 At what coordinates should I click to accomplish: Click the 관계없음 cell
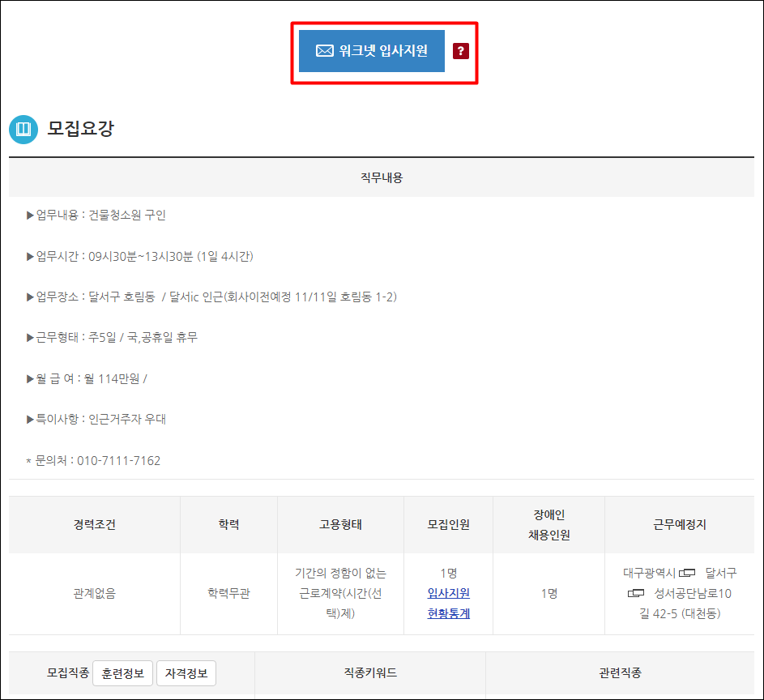(x=95, y=593)
